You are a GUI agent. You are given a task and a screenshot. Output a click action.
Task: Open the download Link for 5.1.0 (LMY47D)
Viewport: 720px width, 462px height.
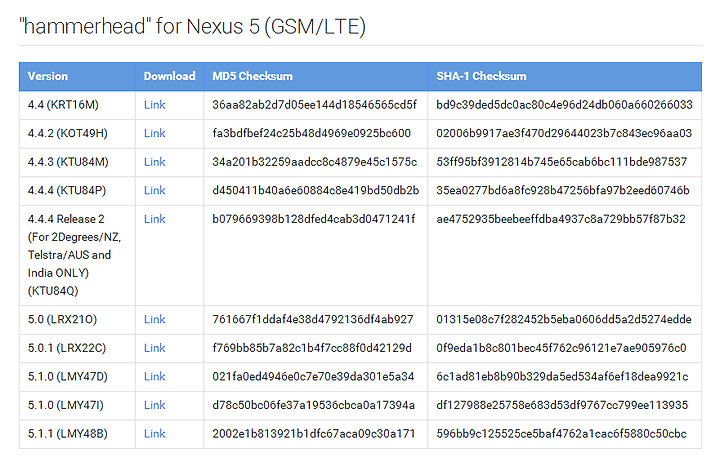point(154,376)
